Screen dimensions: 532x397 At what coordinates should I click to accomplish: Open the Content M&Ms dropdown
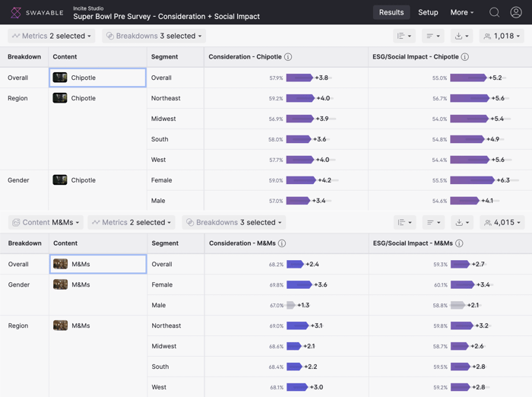[46, 222]
